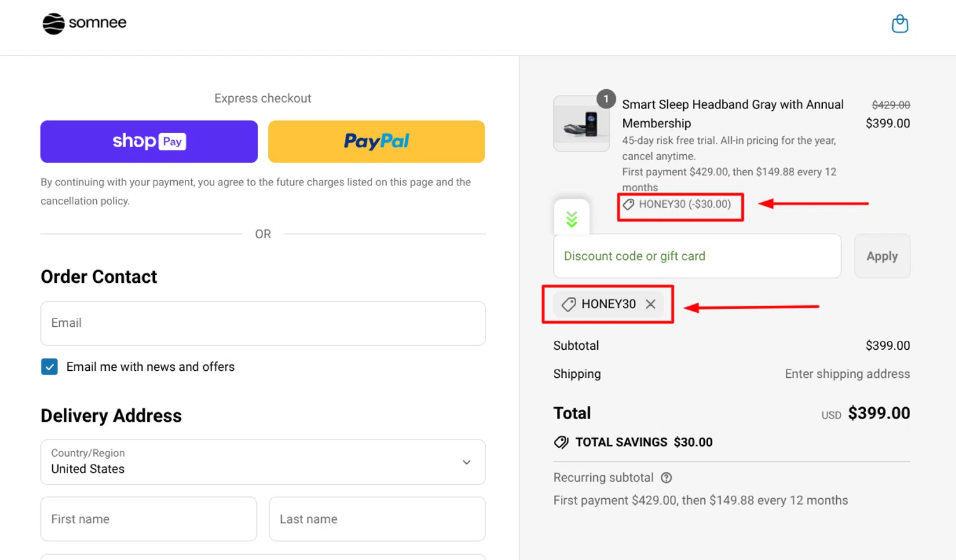Click the Somnee logo
This screenshot has width=956, height=560.
click(84, 24)
